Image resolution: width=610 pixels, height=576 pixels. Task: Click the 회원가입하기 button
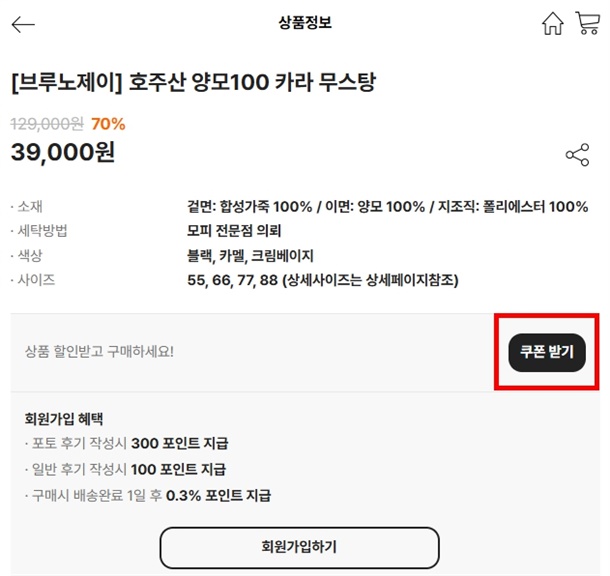(x=299, y=547)
